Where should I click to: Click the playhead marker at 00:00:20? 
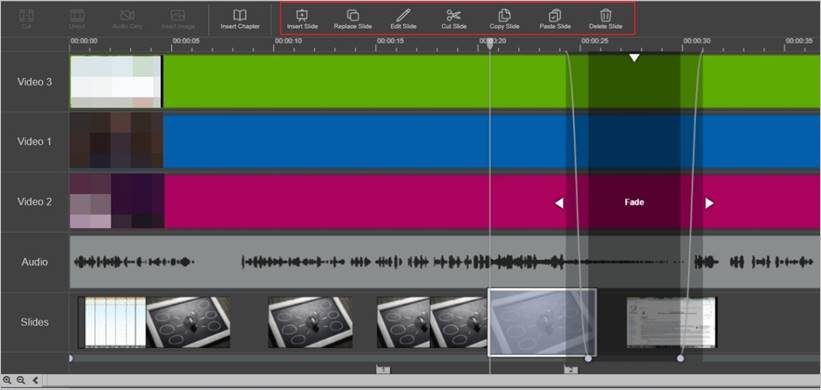point(490,44)
